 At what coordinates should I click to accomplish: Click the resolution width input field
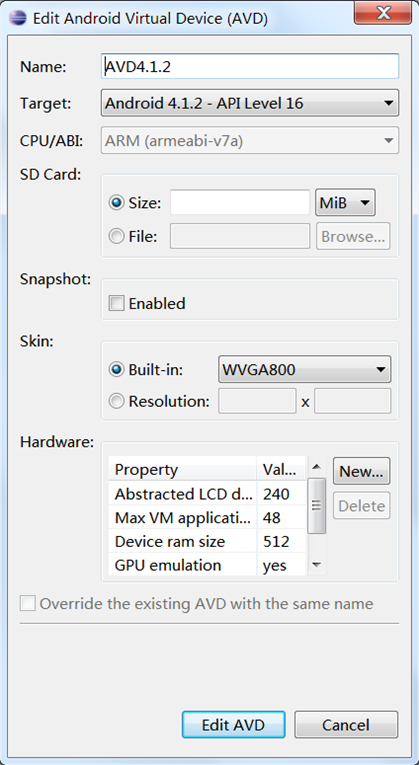pyautogui.click(x=257, y=401)
